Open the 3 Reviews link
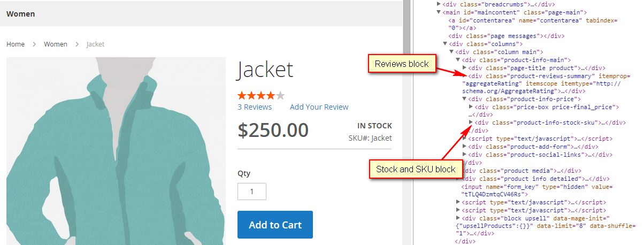The height and width of the screenshot is (245, 644). (x=255, y=107)
